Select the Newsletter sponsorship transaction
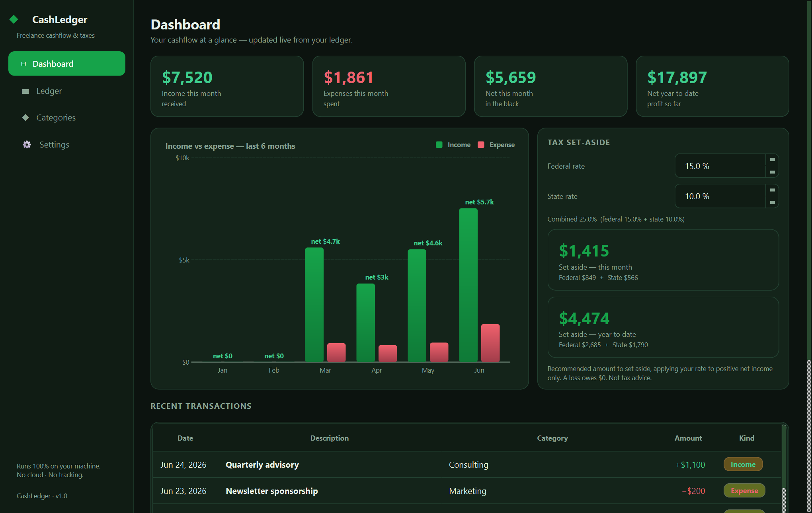 [x=467, y=491]
